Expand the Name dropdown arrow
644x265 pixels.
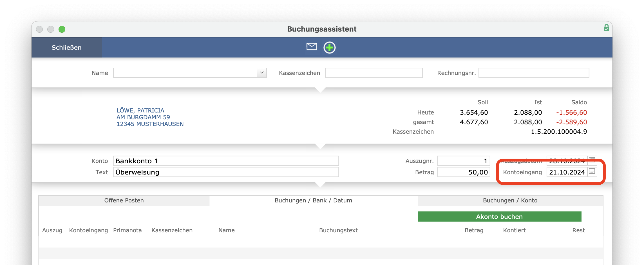[262, 73]
